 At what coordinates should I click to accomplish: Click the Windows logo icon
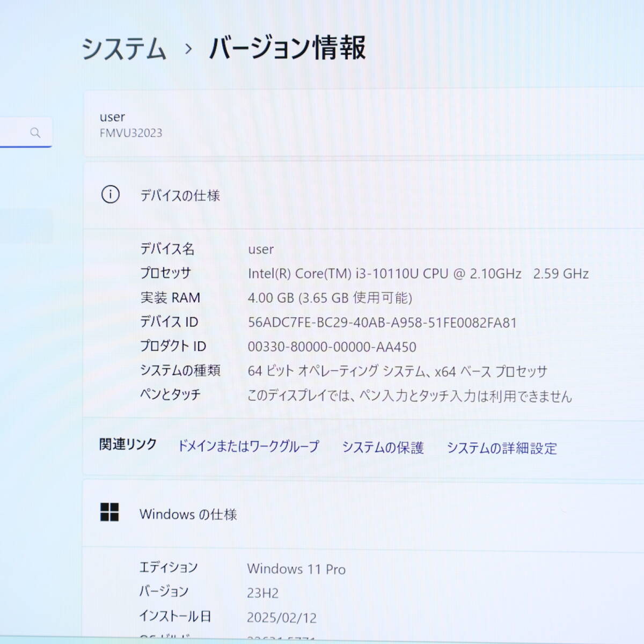[x=109, y=512]
